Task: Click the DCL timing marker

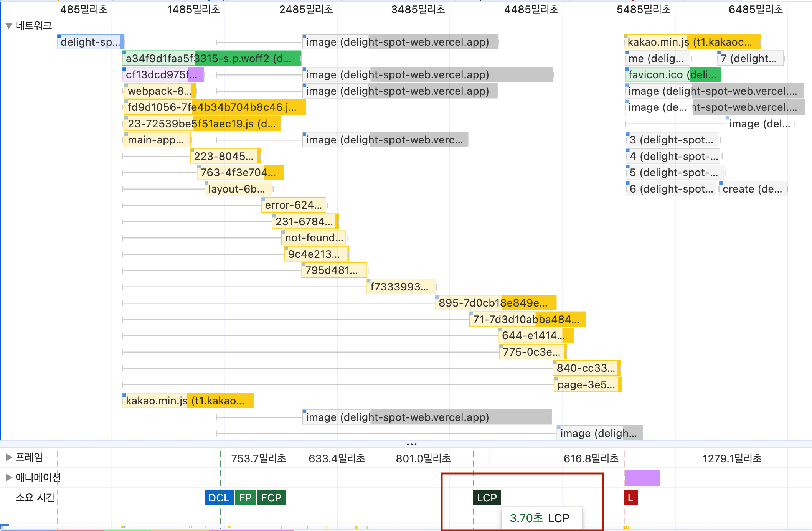Action: tap(219, 498)
